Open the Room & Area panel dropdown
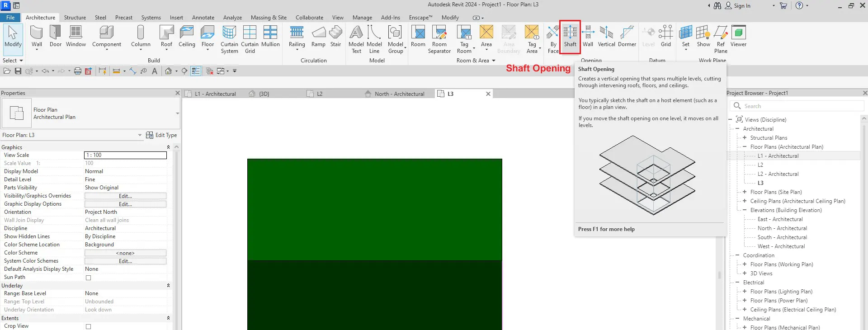868x330 pixels. [x=476, y=61]
